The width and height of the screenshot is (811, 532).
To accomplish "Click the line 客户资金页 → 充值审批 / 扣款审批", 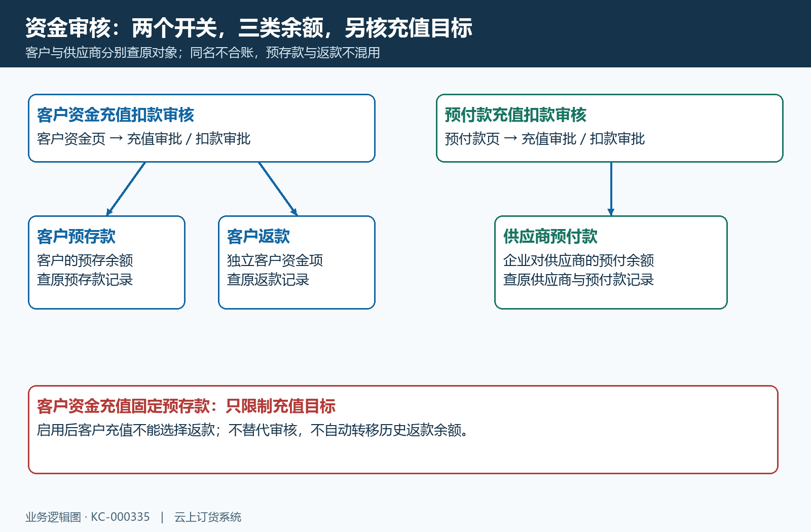I will [144, 139].
